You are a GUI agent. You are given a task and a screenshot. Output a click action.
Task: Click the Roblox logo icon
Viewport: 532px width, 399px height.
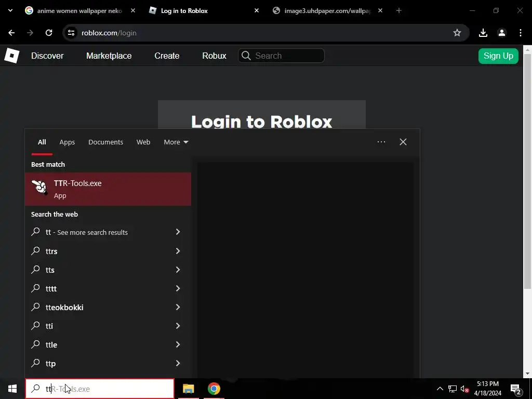point(11,56)
